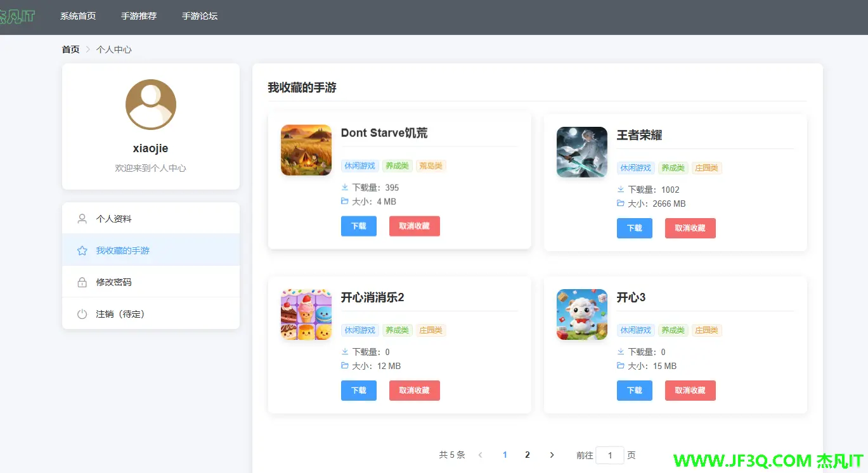Click the power icon beside 注销（待定）
868x473 pixels.
[81, 313]
